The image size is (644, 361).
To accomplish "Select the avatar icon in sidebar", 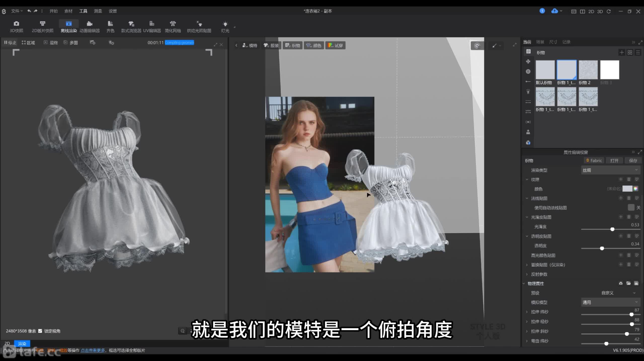I will tap(528, 132).
